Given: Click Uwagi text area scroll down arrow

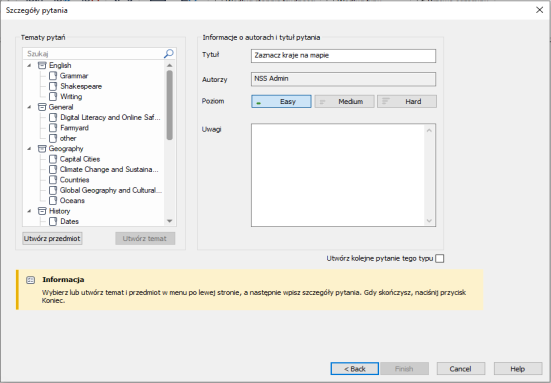Looking at the screenshot, I should click(x=429, y=221).
